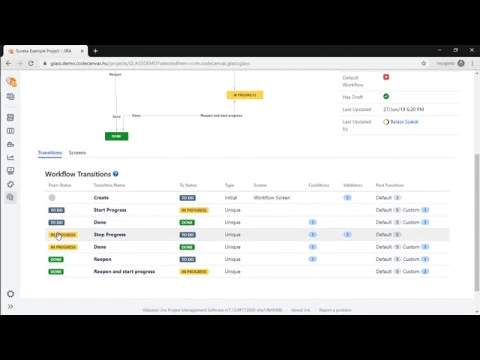Click the Post Functions column header
This screenshot has height=360, width=480.
click(x=390, y=185)
